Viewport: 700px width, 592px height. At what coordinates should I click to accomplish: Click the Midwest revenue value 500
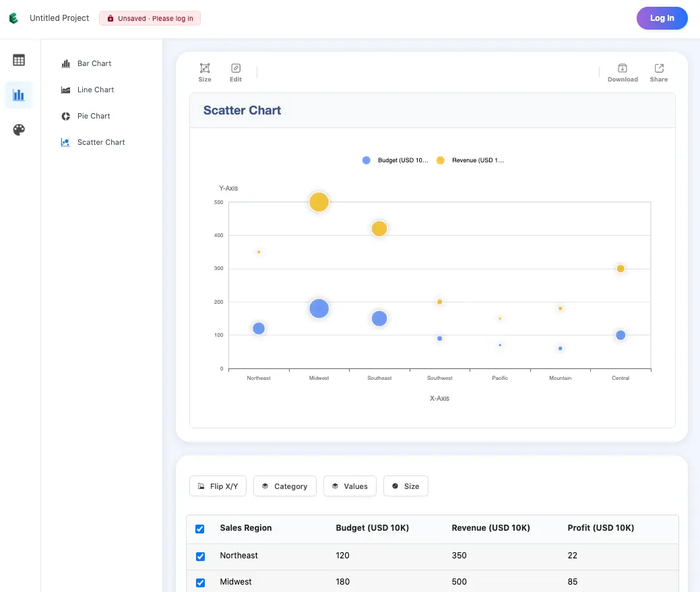click(x=459, y=582)
